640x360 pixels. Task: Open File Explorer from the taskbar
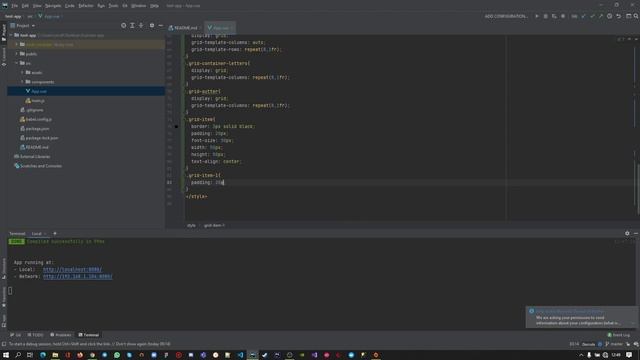pos(55,355)
